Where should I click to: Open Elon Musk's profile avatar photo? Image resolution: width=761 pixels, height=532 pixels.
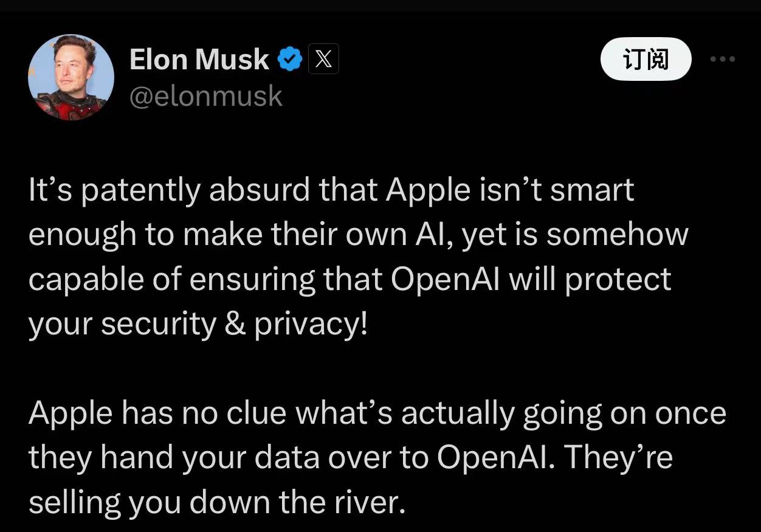71,77
